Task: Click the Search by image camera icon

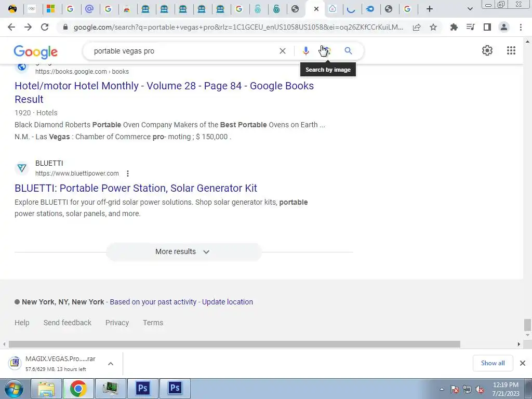Action: pos(327,51)
